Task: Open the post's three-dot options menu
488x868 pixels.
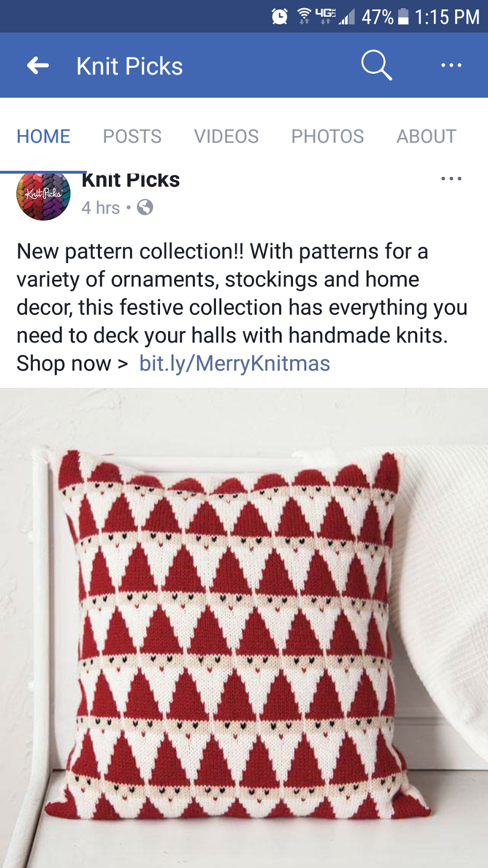Action: click(451, 178)
